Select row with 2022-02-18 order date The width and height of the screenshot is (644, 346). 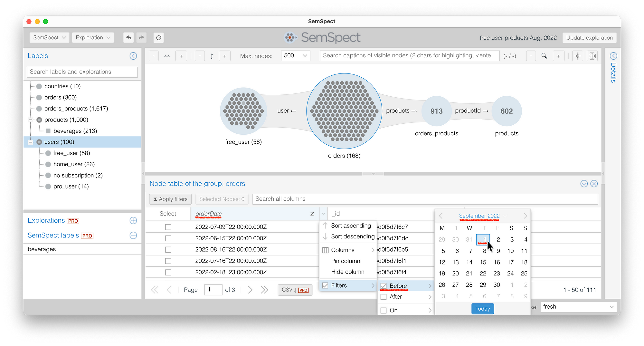click(x=168, y=273)
